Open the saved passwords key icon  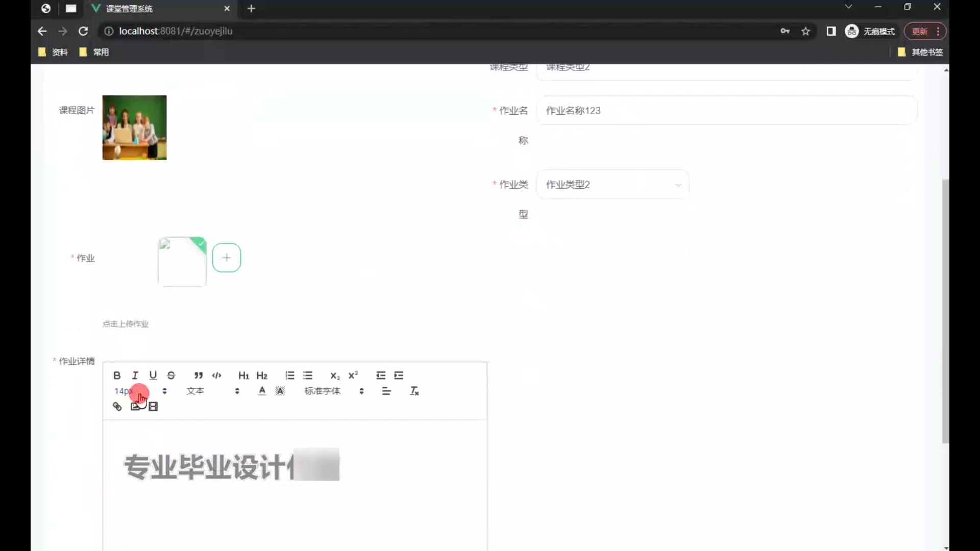tap(785, 31)
